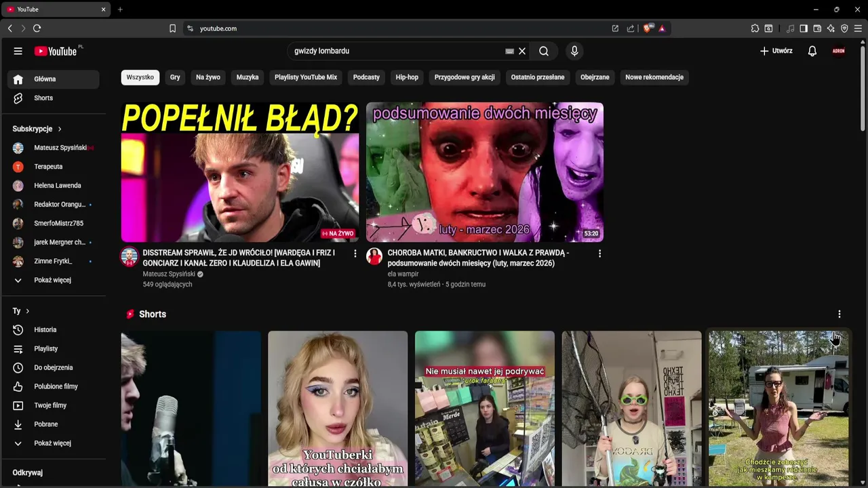This screenshot has width=868, height=488.
Task: Open podsumowanie dwóch miesięcy video thumbnail
Action: 485,172
